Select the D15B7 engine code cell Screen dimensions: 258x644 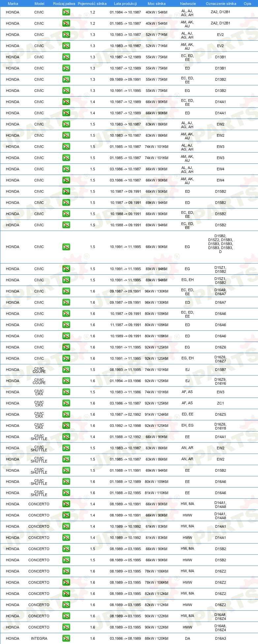(220, 370)
